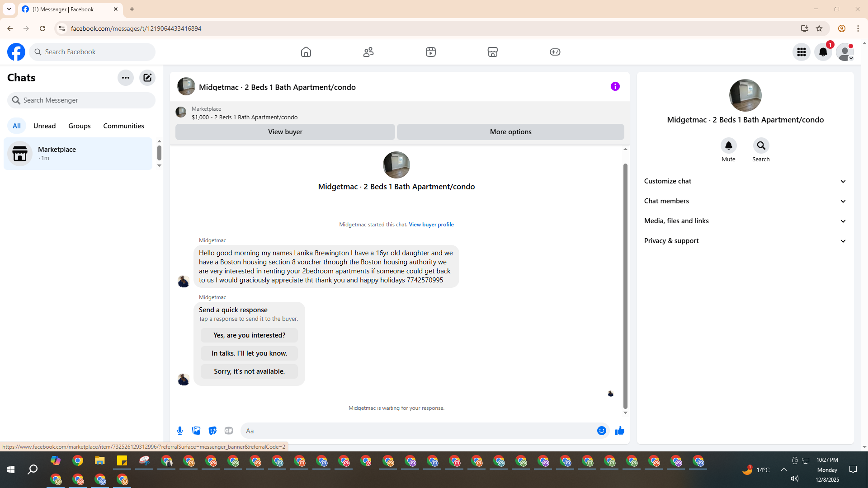Screen dimensions: 868x488
Task: Select the All chats filter
Action: [17, 126]
